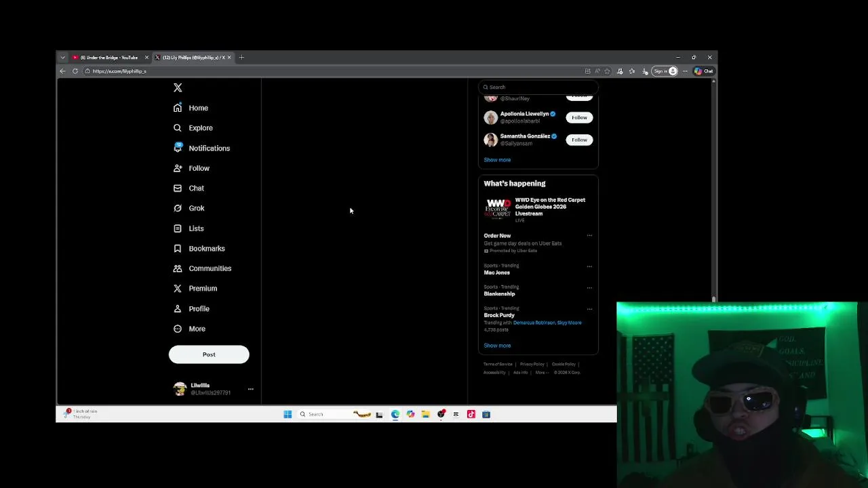Open the Bookmarks icon

[178, 248]
